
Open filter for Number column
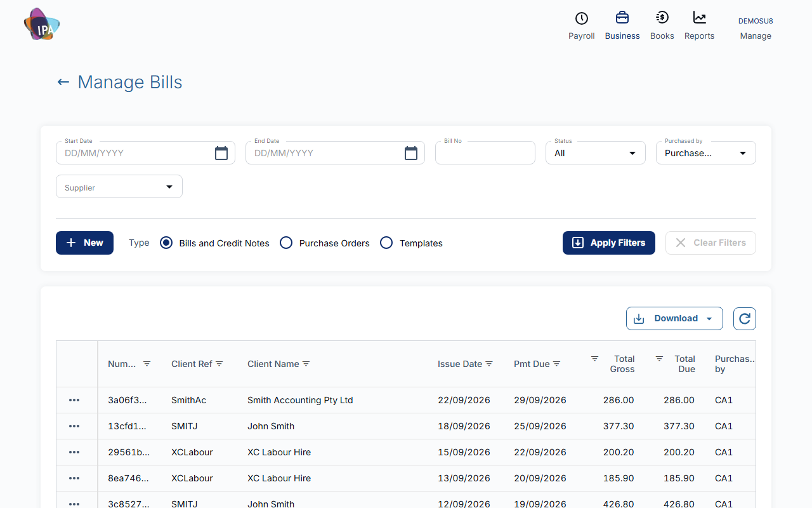pyautogui.click(x=147, y=364)
